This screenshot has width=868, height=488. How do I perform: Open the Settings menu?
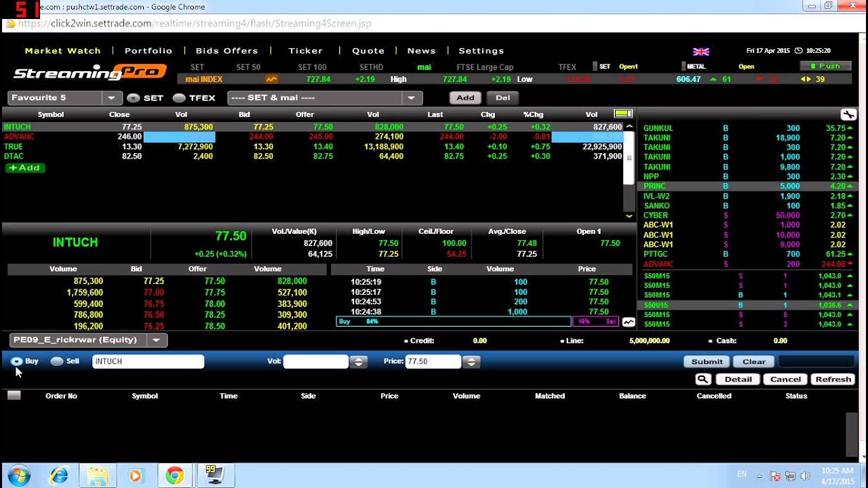(x=481, y=51)
